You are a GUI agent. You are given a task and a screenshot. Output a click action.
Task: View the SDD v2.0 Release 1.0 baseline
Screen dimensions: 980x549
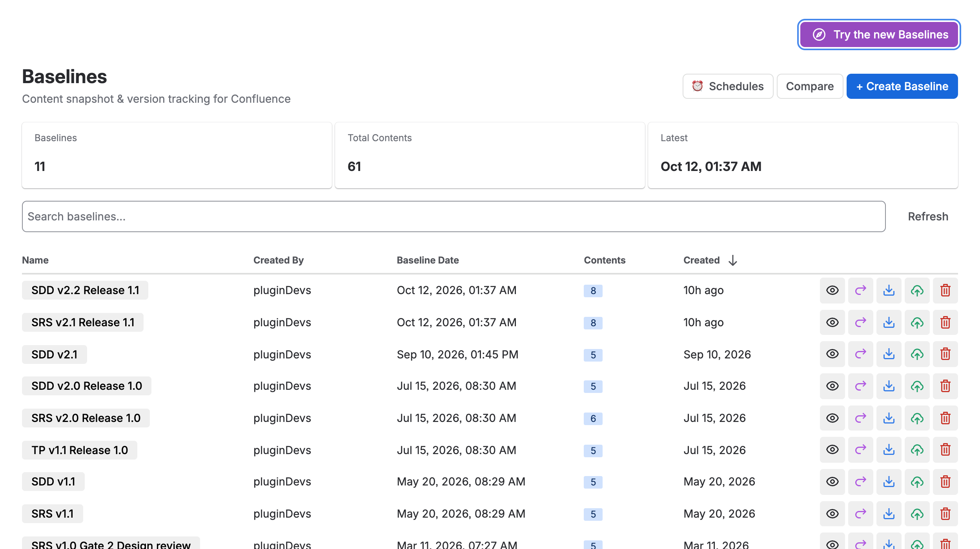[x=832, y=386]
